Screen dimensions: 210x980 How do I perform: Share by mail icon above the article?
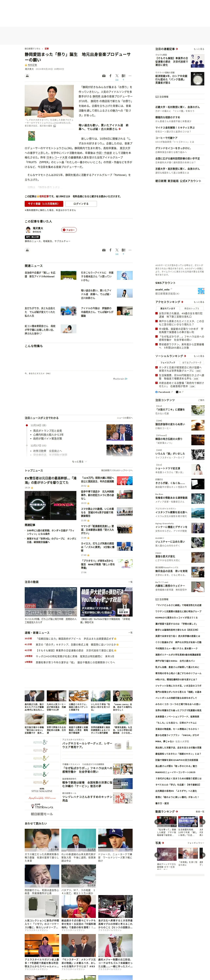click(104, 76)
